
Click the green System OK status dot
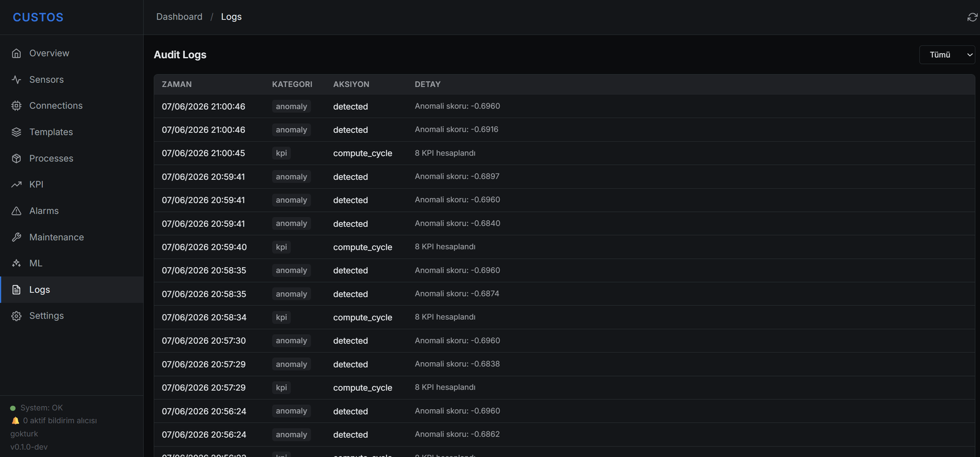click(x=13, y=408)
